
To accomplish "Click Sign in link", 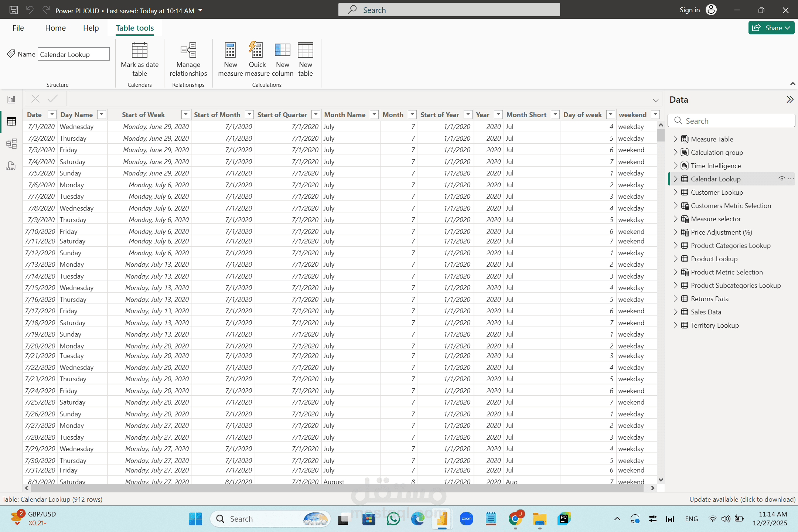I will click(x=689, y=10).
